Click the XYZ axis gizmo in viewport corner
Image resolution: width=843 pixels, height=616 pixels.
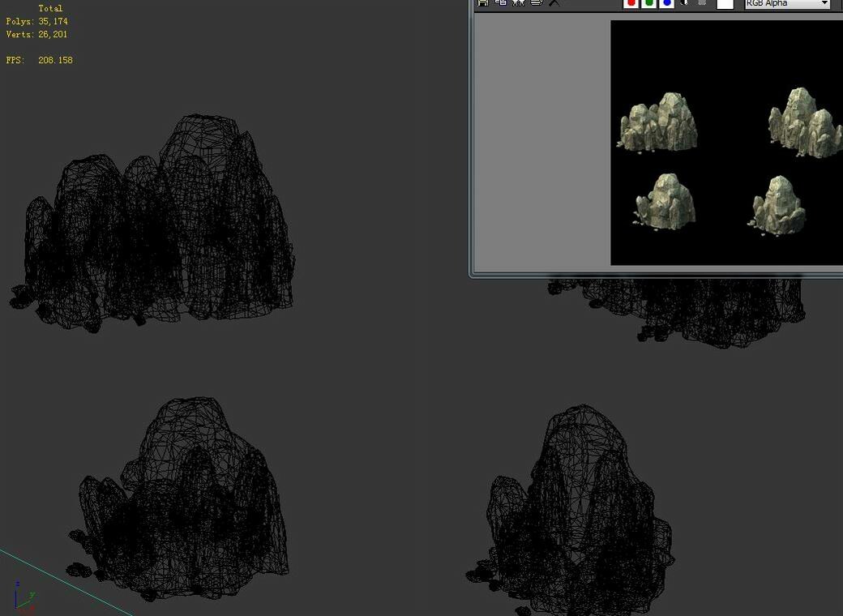(24, 597)
